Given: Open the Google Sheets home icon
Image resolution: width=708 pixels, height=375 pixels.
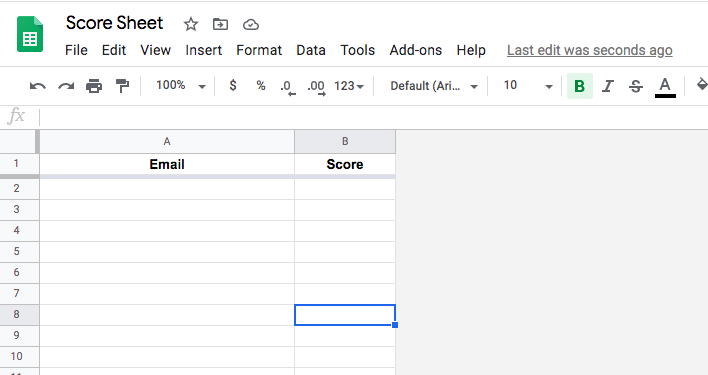Looking at the screenshot, I should (x=30, y=34).
